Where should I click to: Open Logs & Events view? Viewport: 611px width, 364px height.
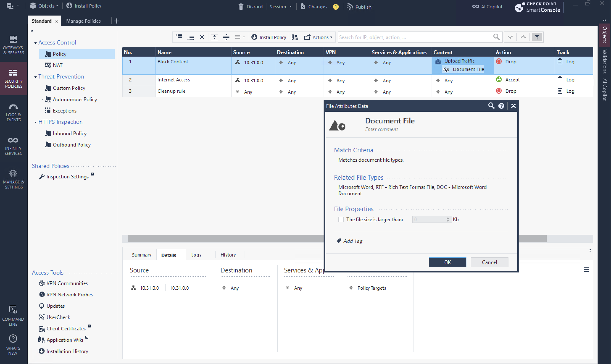point(13,113)
